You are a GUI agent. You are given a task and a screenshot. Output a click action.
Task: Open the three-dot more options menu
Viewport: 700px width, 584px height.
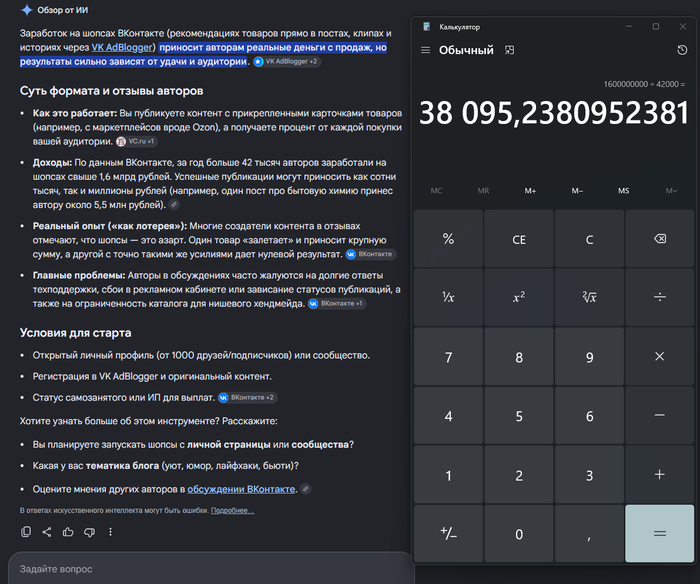110,532
